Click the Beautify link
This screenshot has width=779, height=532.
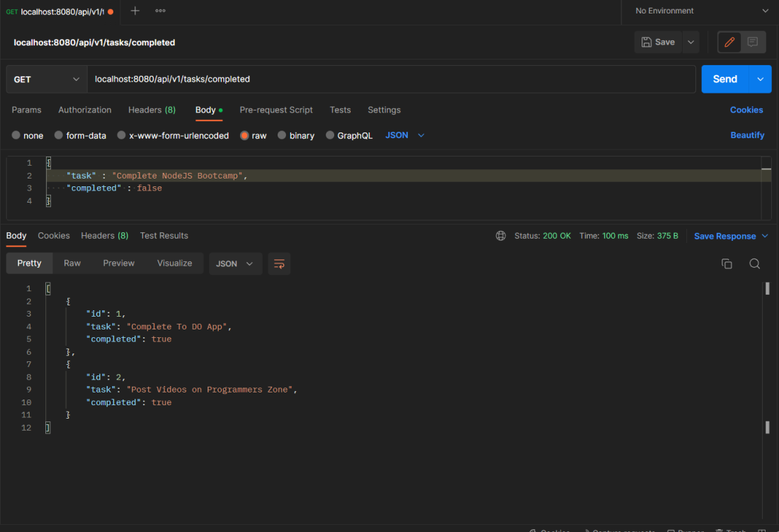(747, 135)
